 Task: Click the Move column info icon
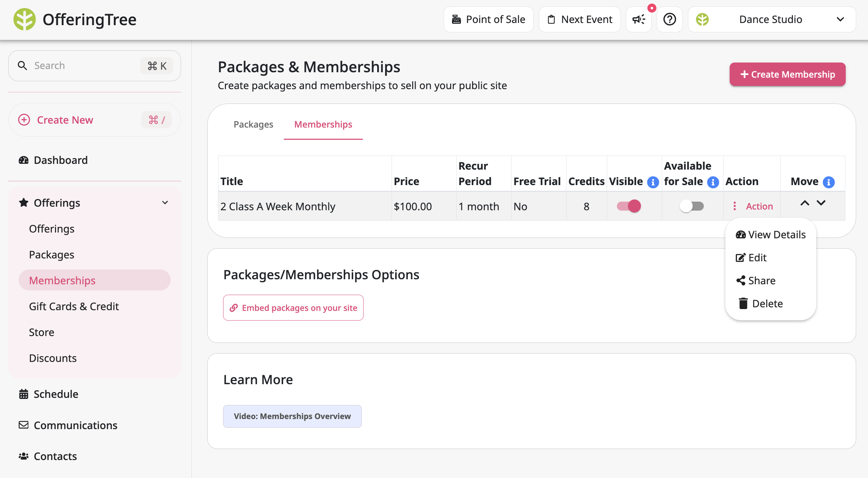[829, 182]
